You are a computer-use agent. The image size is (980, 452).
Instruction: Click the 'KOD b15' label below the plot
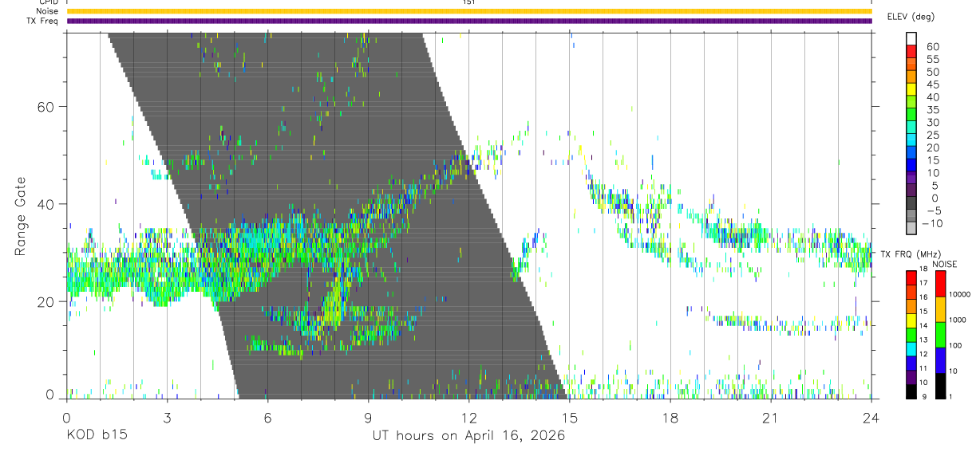[97, 435]
